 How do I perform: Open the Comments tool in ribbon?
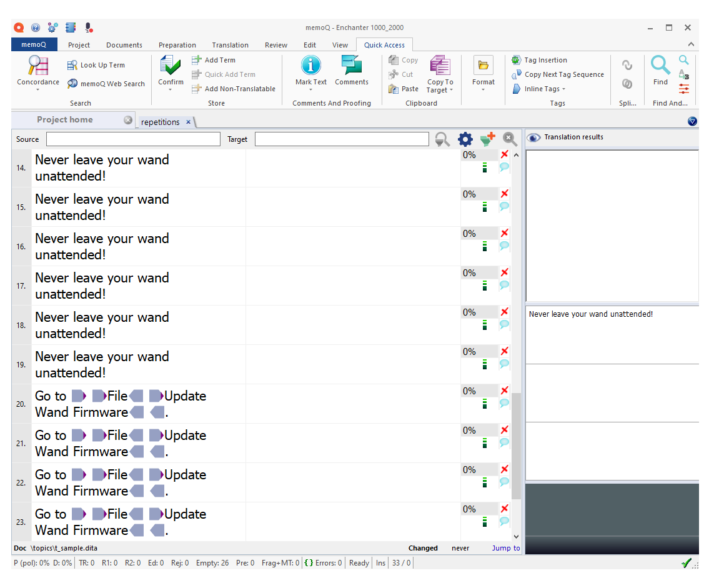[352, 66]
